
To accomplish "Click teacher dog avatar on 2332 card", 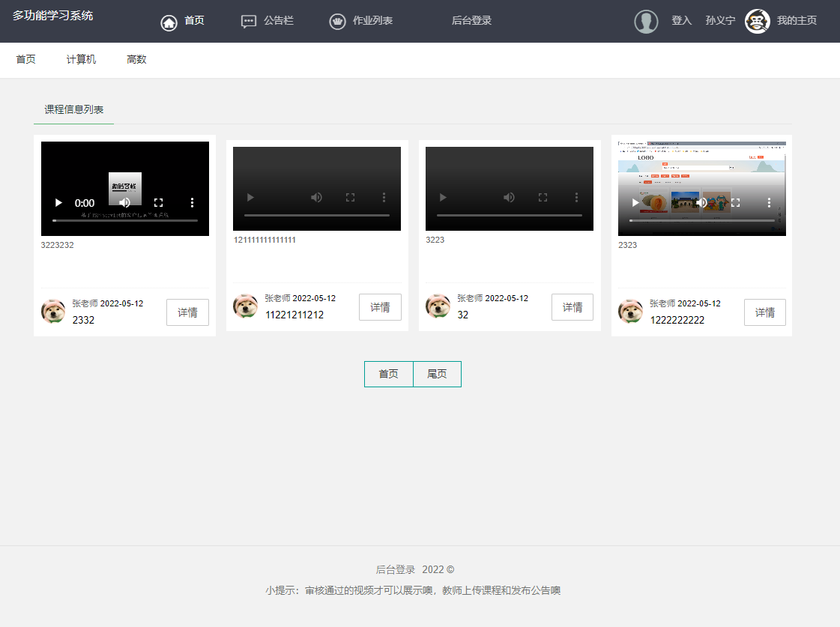I will point(53,312).
